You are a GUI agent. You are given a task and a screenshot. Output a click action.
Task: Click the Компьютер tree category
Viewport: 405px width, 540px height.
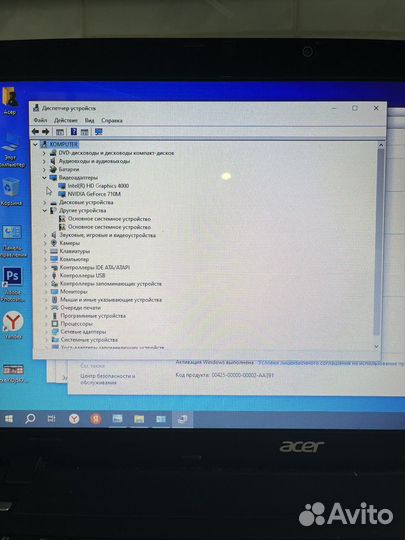tap(74, 259)
